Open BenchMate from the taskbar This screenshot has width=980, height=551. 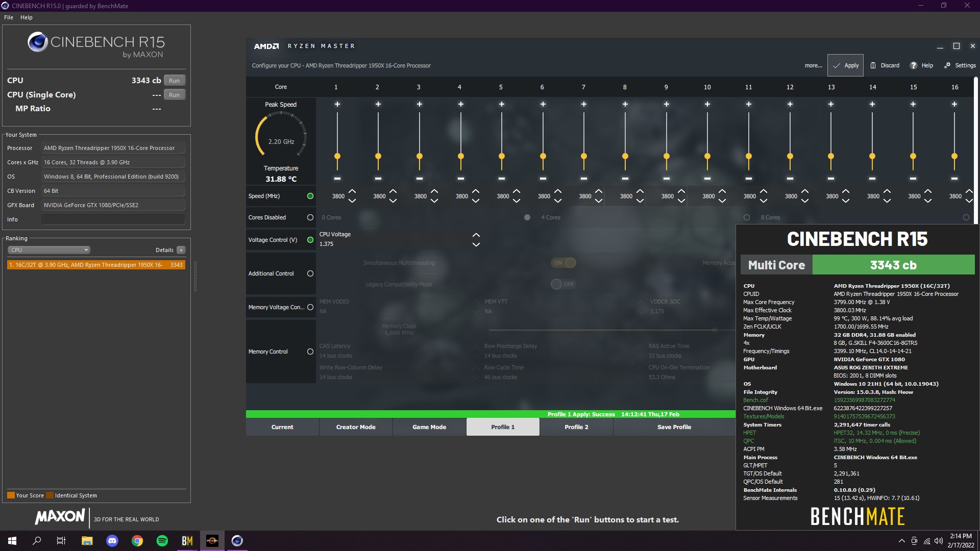(187, 541)
